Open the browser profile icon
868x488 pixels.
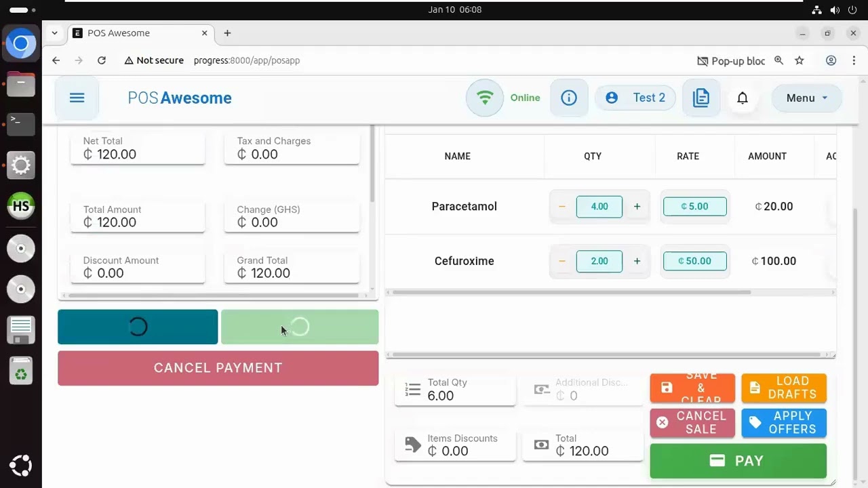[831, 60]
